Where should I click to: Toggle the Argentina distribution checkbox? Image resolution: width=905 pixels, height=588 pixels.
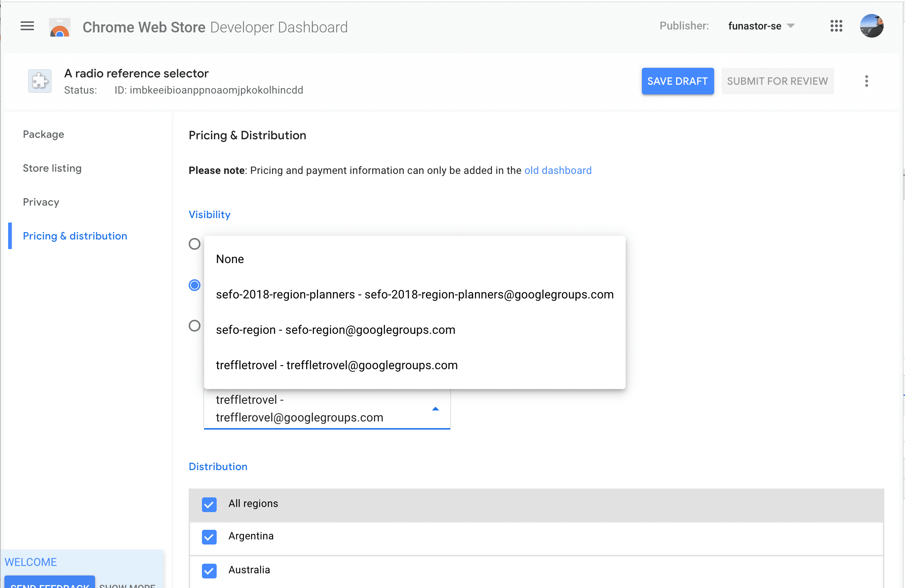(x=209, y=535)
